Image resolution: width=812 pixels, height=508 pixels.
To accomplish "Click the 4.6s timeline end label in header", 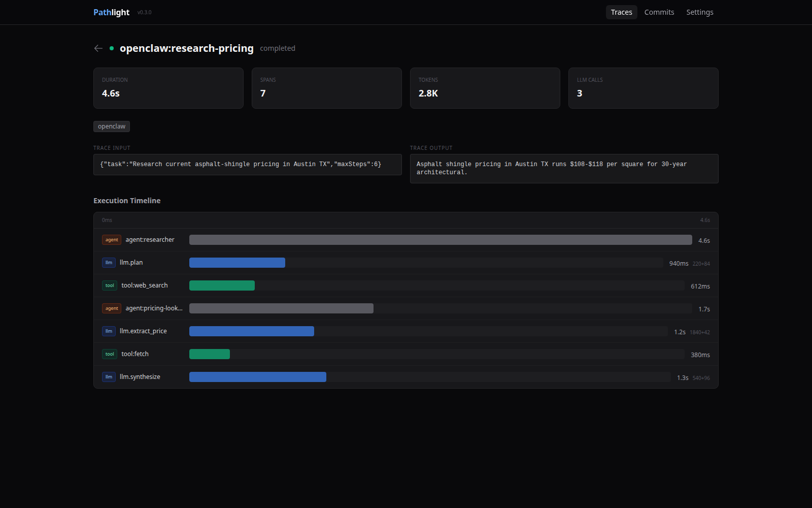I will click(705, 220).
